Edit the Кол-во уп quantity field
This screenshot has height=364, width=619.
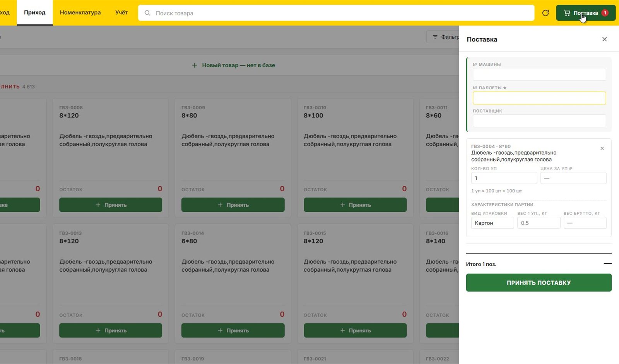point(504,178)
